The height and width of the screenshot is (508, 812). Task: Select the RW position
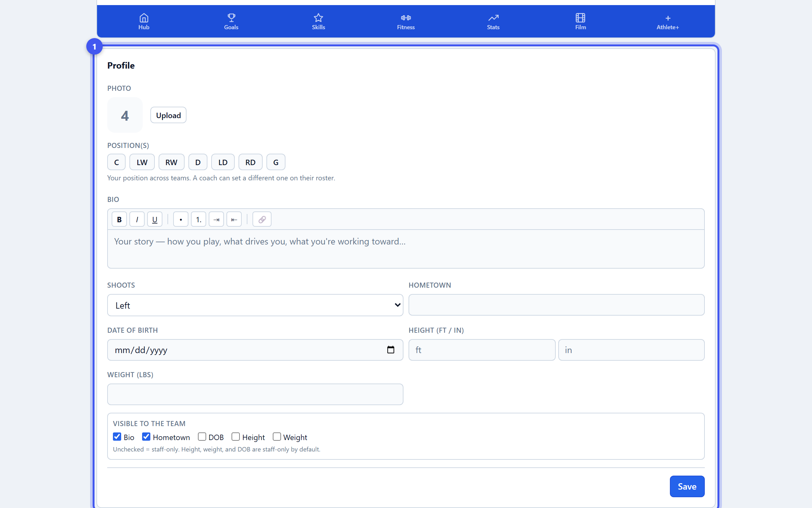172,162
